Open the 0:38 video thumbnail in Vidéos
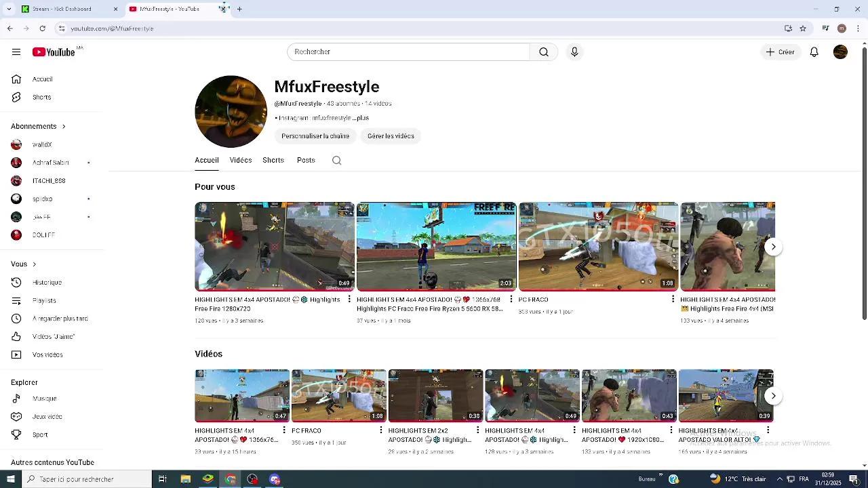The width and height of the screenshot is (868, 488). click(x=435, y=396)
